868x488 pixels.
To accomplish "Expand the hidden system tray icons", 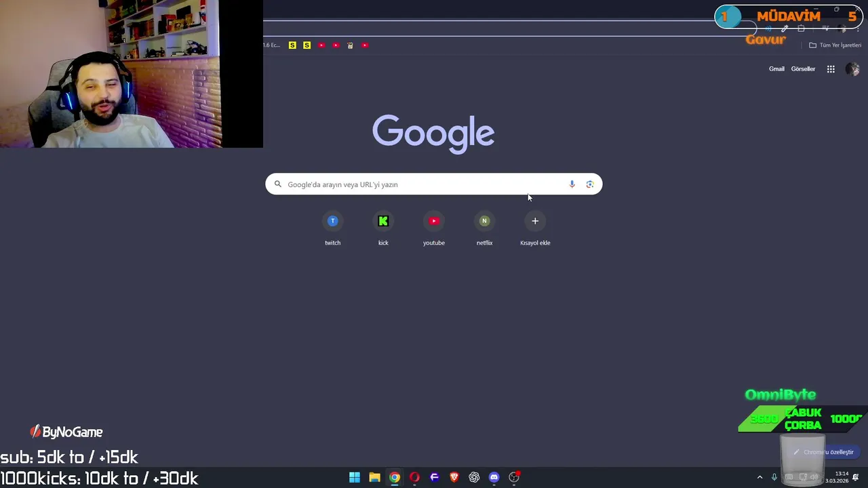I will pos(759,477).
